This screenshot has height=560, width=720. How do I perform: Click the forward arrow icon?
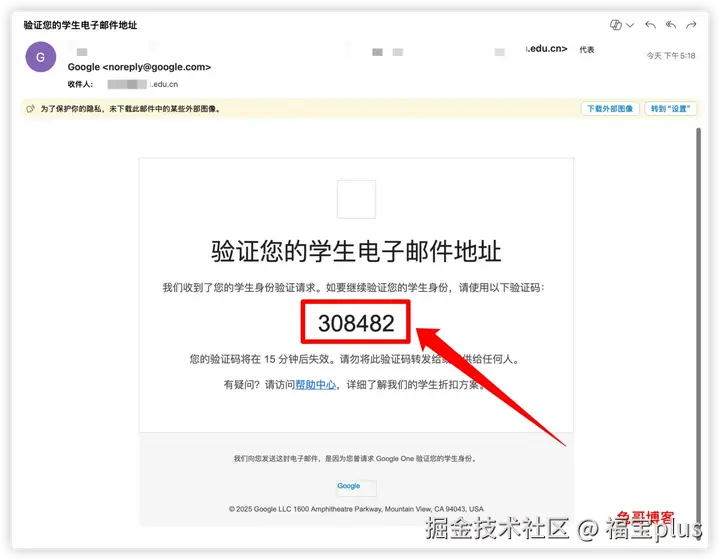pyautogui.click(x=691, y=25)
